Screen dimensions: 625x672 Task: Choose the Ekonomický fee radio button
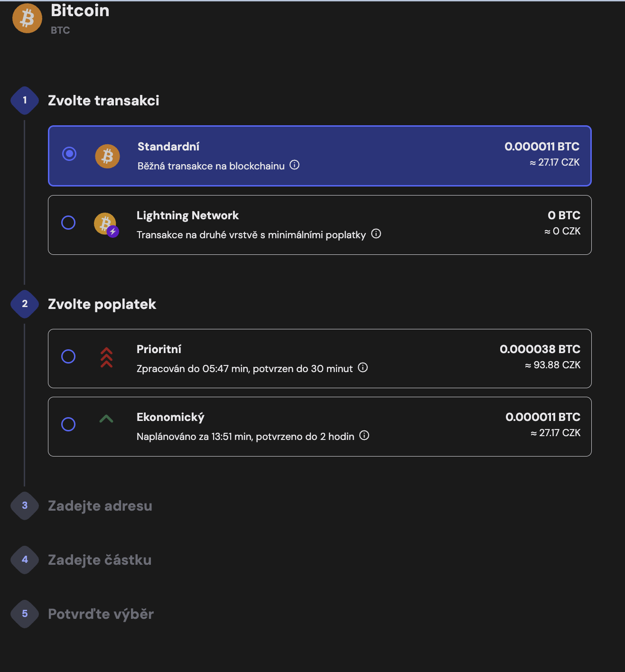tap(68, 424)
